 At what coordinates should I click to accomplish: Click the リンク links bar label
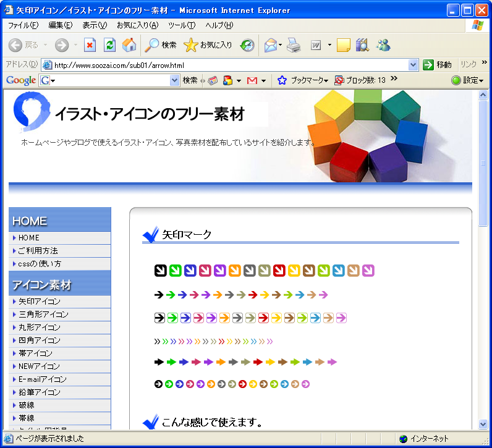point(468,65)
